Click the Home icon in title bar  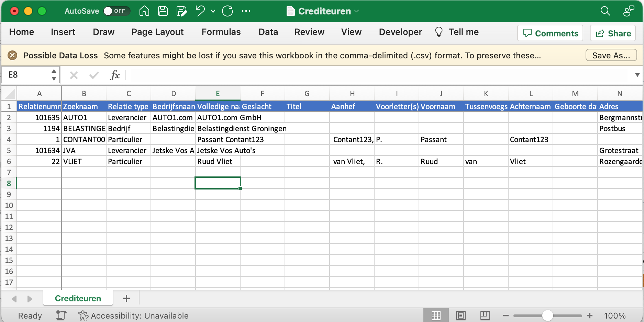point(144,11)
